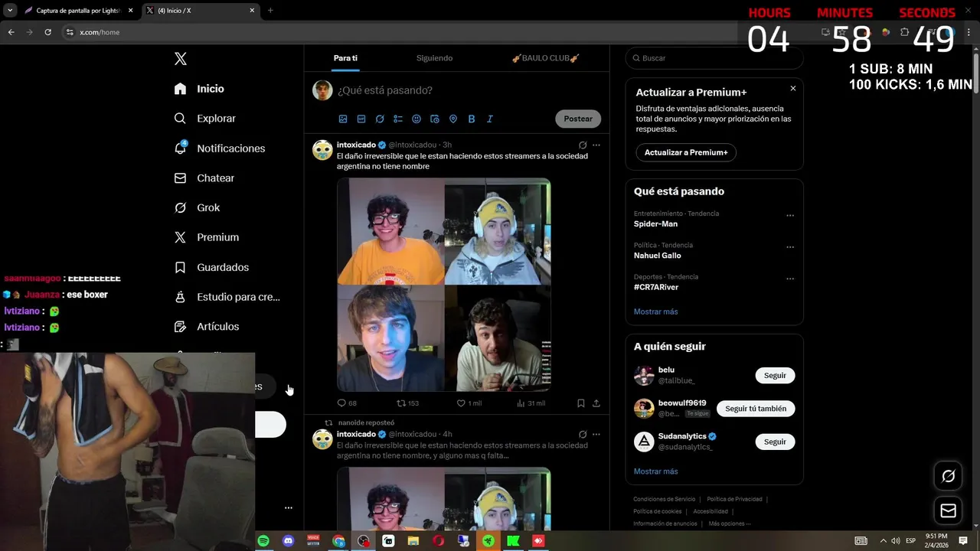The width and height of the screenshot is (980, 551).
Task: Open account menu three dots in sidebar
Action: tap(289, 507)
